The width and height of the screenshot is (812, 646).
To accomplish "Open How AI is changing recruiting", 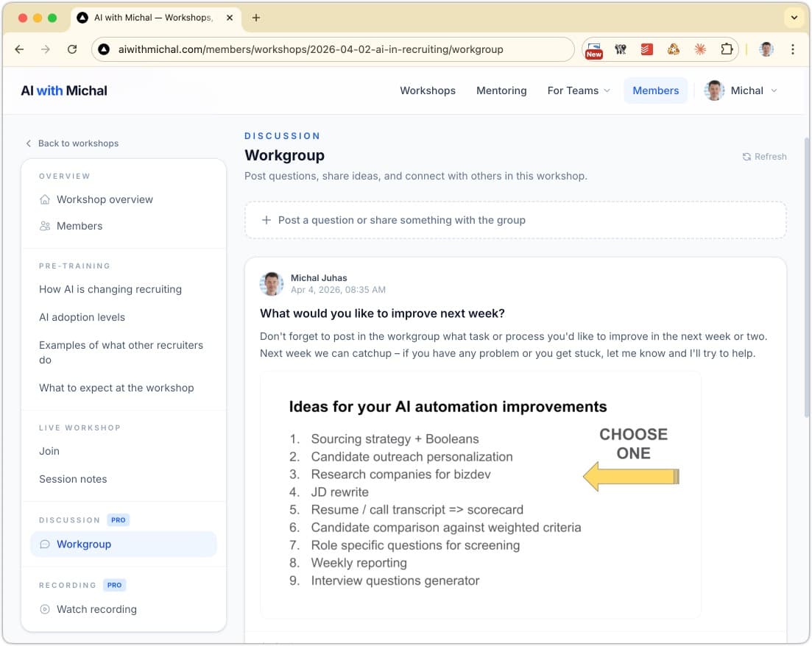I will tap(110, 289).
